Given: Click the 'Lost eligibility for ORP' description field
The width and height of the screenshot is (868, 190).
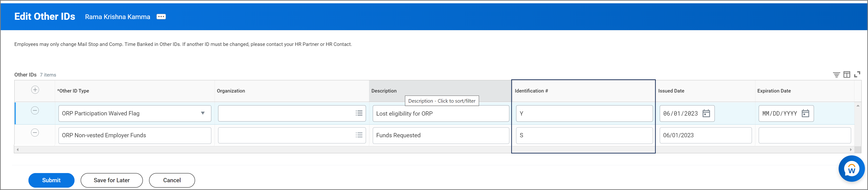Looking at the screenshot, I should [440, 114].
